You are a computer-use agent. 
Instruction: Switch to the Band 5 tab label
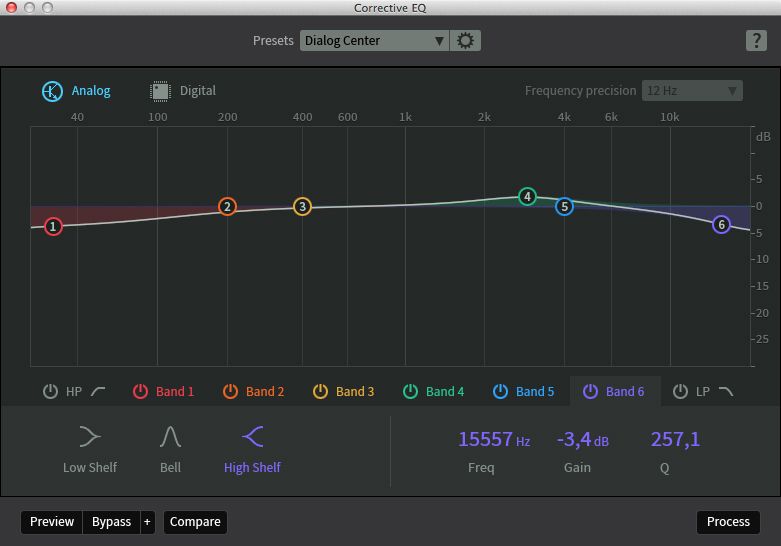coord(535,392)
